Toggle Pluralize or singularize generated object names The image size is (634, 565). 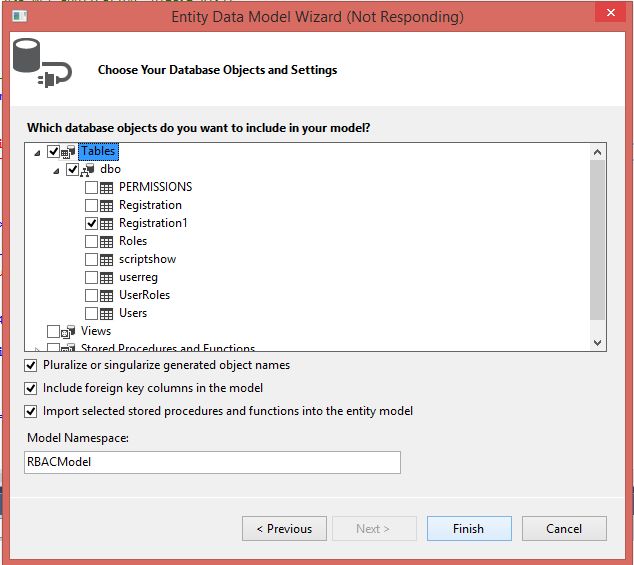pyautogui.click(x=31, y=365)
